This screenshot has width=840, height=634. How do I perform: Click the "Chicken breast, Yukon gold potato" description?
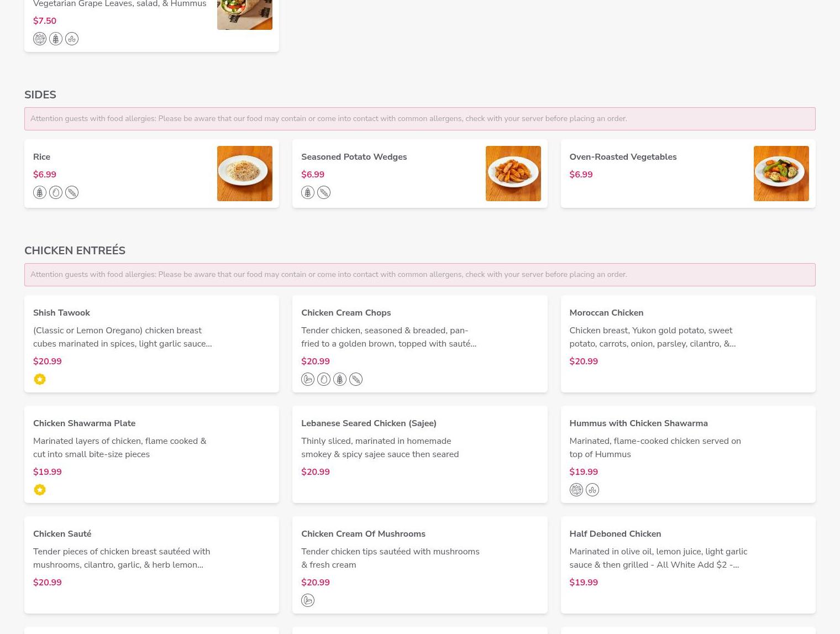click(x=652, y=337)
